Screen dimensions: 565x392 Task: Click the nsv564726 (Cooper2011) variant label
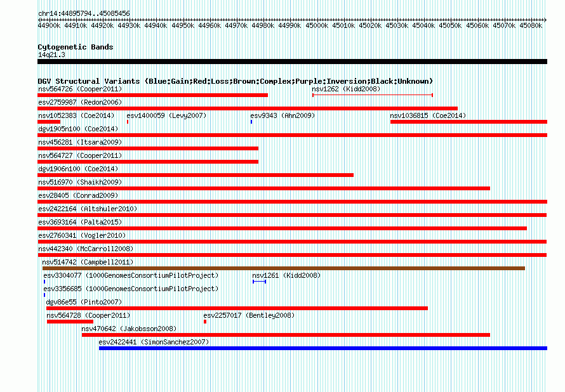[x=80, y=89]
